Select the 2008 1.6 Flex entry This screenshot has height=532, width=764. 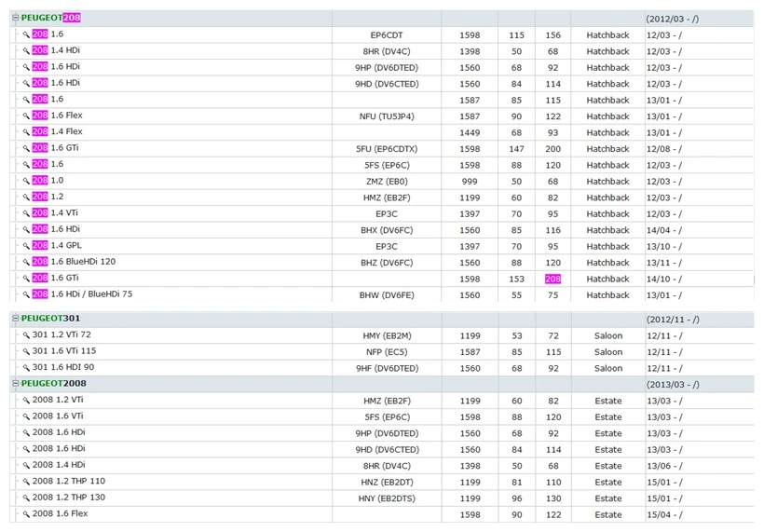(x=60, y=513)
